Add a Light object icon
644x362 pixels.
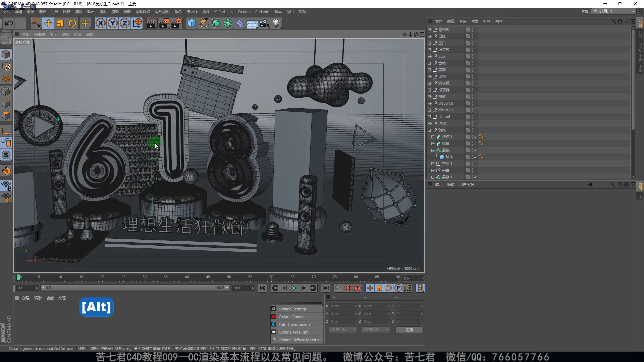(x=276, y=23)
